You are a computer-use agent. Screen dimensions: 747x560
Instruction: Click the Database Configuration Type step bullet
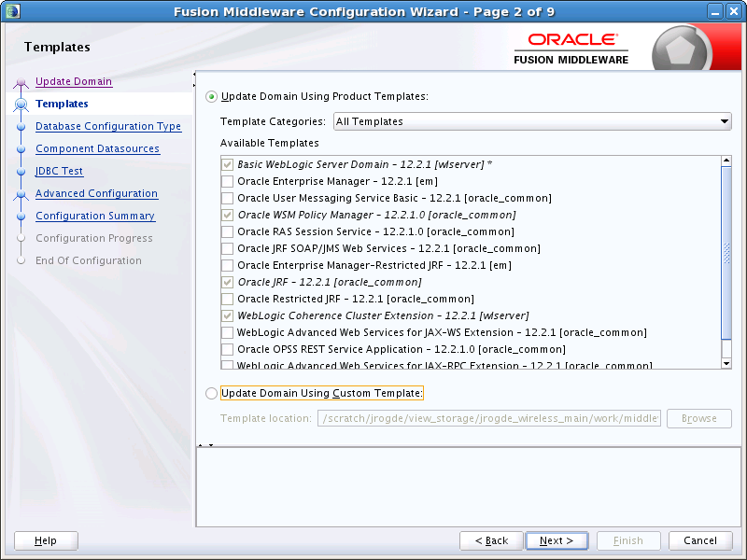click(21, 127)
